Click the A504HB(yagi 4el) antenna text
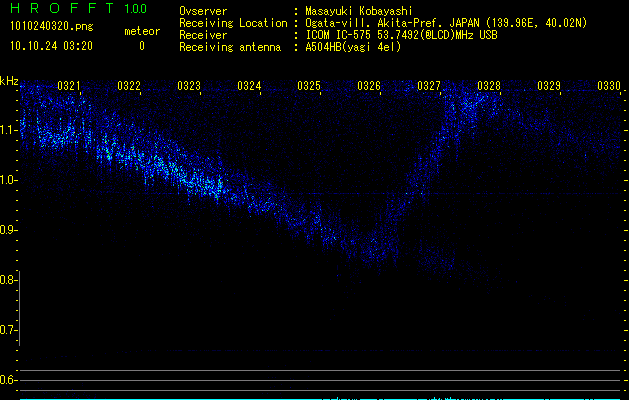Image resolution: width=629 pixels, height=400 pixels. click(353, 47)
